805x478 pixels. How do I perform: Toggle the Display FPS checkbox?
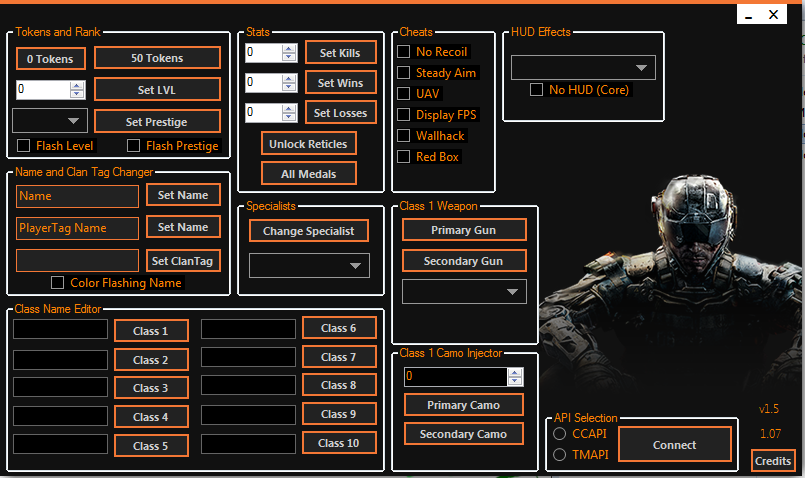coord(404,114)
